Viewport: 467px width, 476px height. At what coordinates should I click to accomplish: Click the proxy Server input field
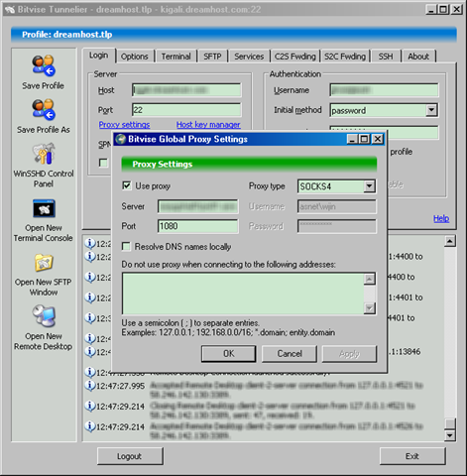pos(197,206)
